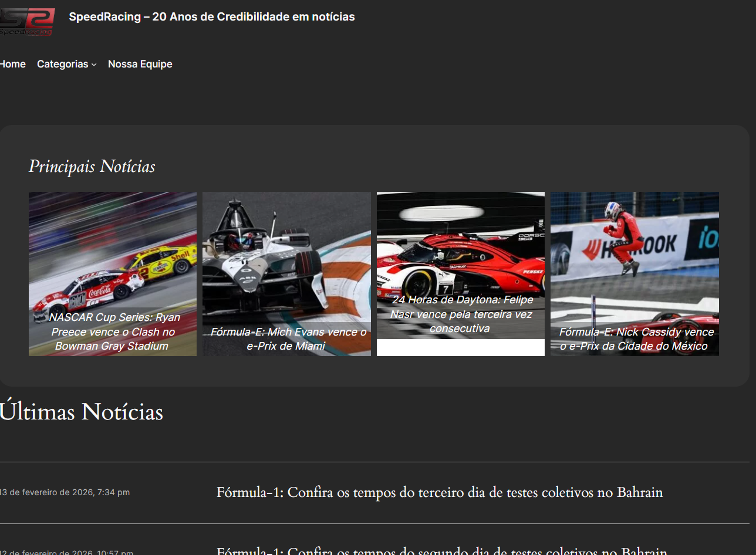Click the NASCAR Bowman Gray Stadium thumbnail
This screenshot has height=555, width=756.
pos(112,252)
